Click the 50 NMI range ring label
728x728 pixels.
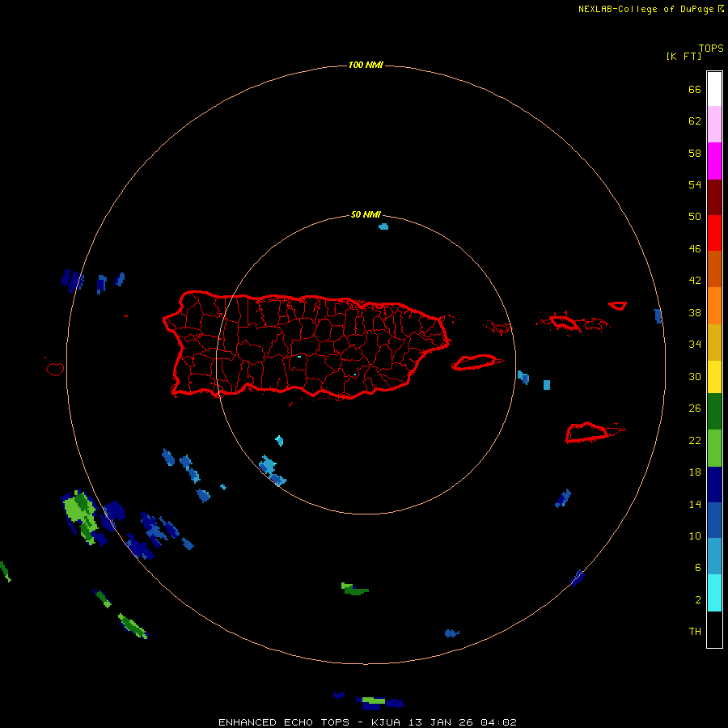tap(366, 214)
